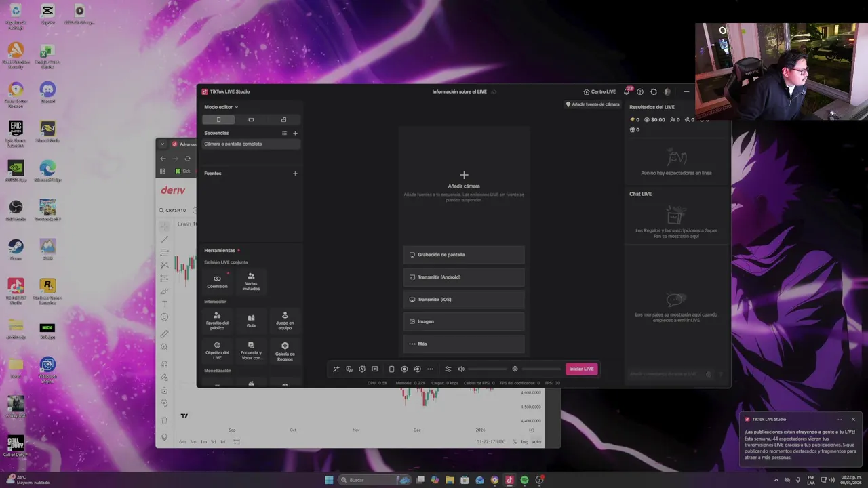
Task: Open TikTok LIVE Studio settings gear
Action: click(x=654, y=91)
